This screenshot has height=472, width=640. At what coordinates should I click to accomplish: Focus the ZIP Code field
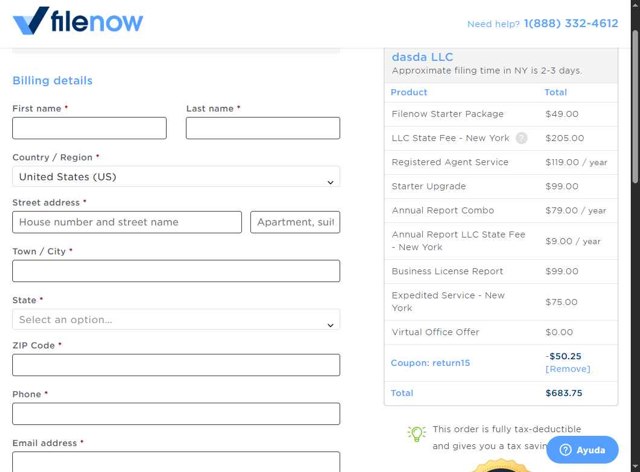176,365
